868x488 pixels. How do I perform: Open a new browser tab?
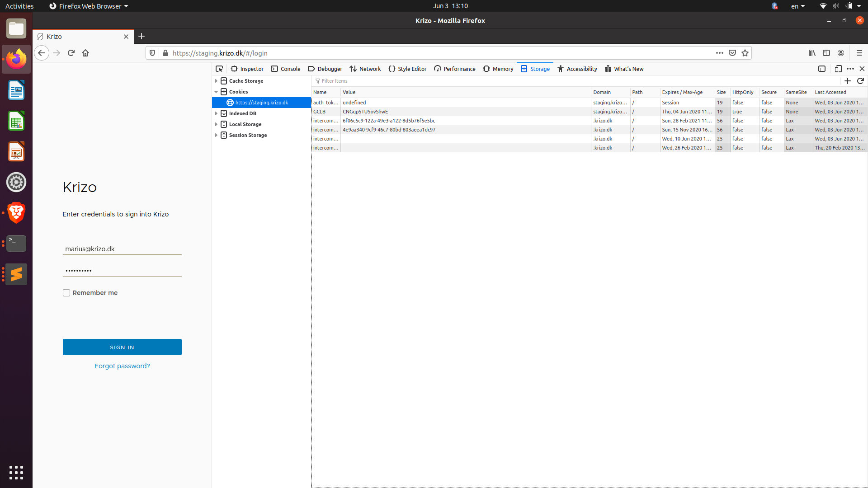(x=142, y=36)
